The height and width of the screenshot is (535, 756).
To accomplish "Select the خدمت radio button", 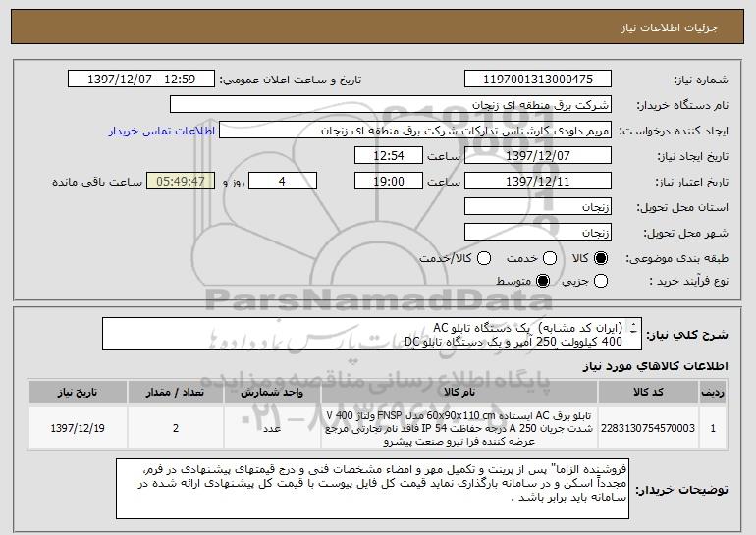I will 550,259.
